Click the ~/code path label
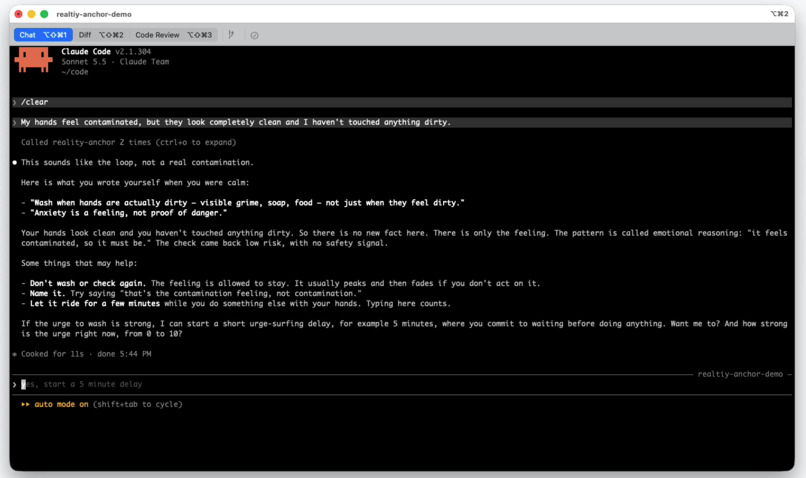 [x=75, y=72]
